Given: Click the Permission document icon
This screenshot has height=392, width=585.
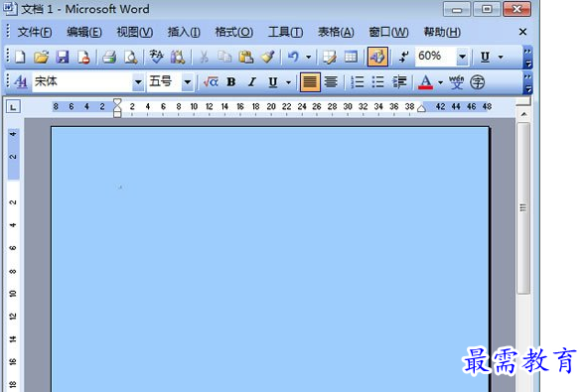Looking at the screenshot, I should pos(83,57).
